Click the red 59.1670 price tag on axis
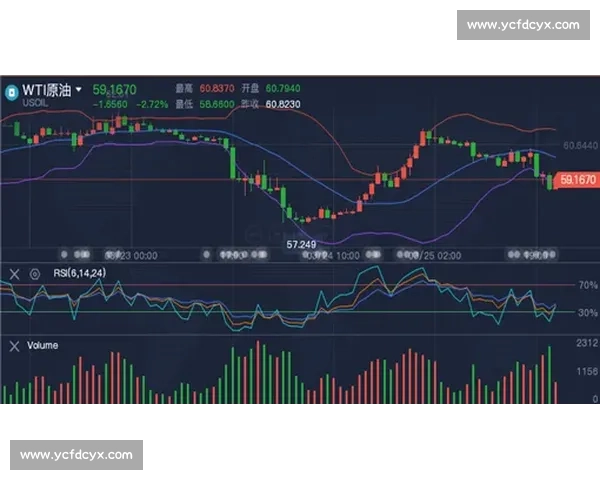This screenshot has height=480, width=600. point(577,180)
